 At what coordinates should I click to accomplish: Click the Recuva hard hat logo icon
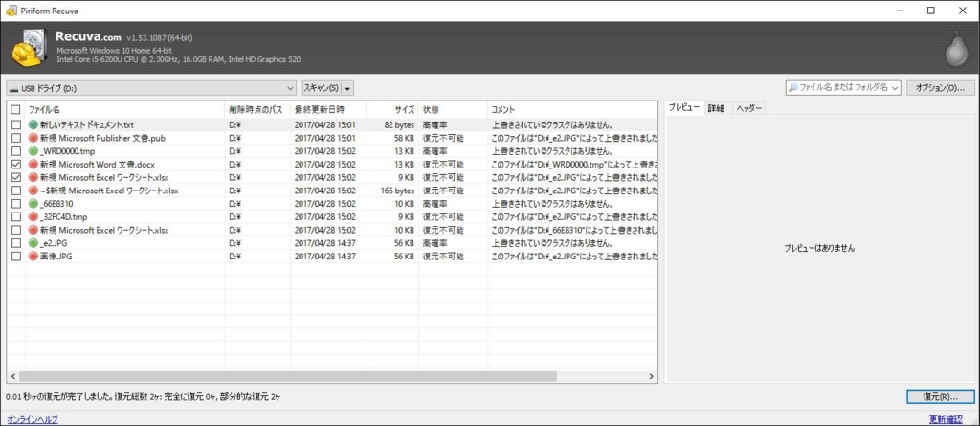click(x=31, y=48)
